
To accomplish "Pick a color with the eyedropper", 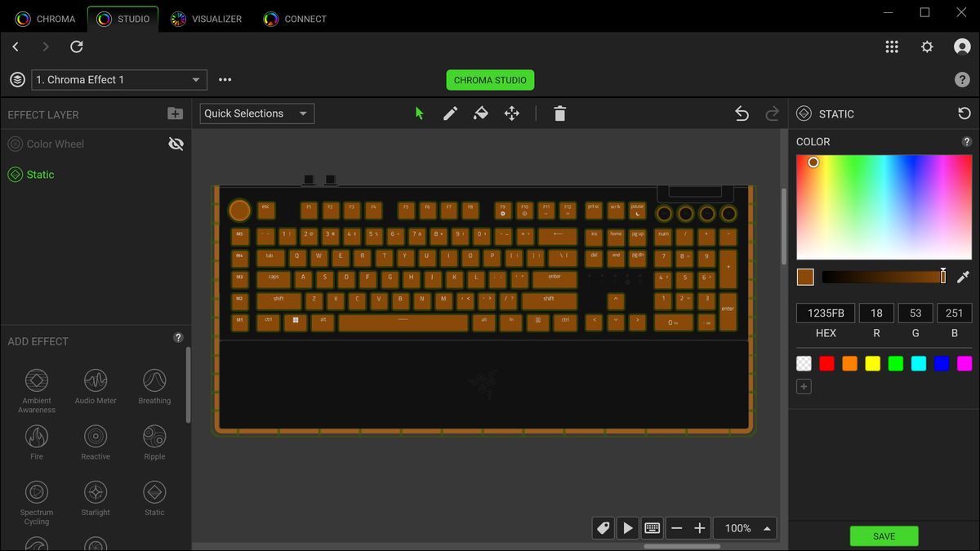I will [x=963, y=277].
